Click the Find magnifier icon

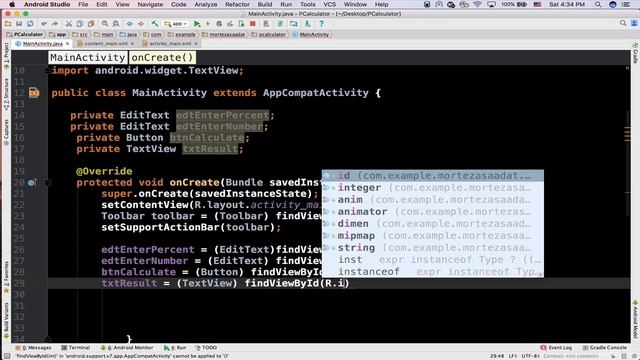[x=105, y=24]
